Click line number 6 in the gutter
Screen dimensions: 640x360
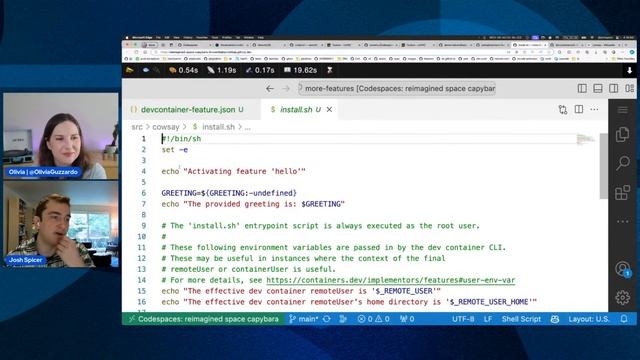coord(143,193)
